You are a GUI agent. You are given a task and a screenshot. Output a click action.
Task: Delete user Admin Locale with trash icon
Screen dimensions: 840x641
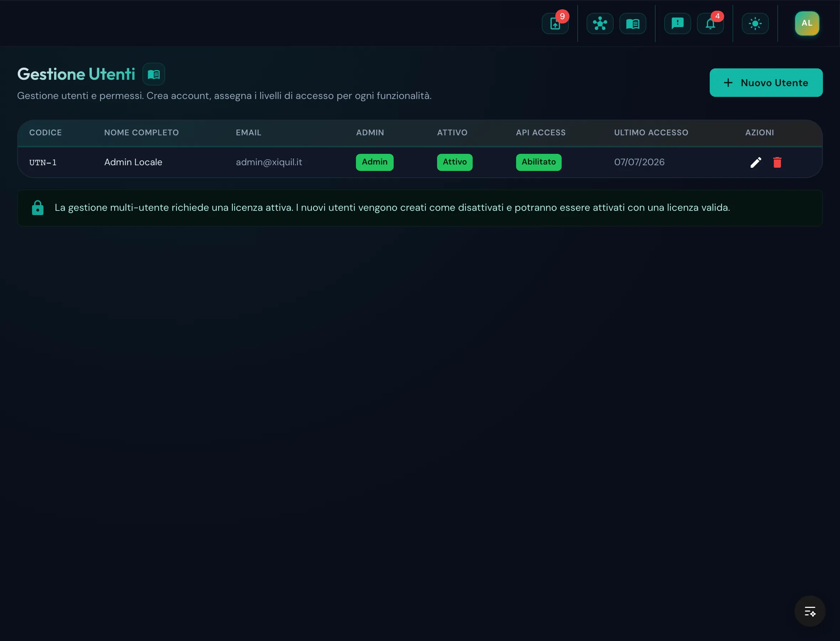tap(777, 162)
